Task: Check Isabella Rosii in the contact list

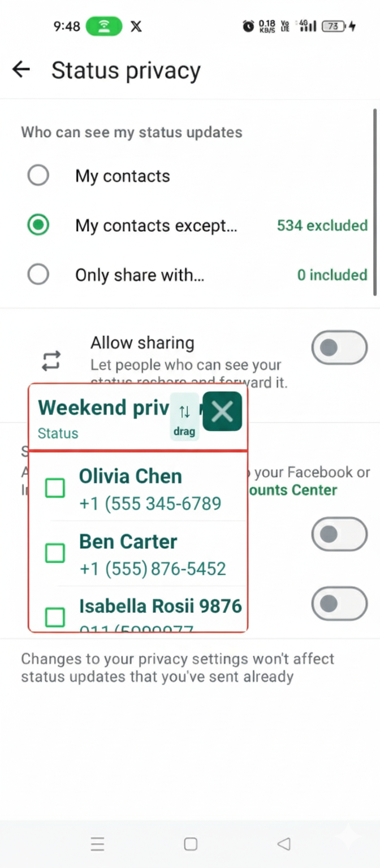Action: pos(55,617)
